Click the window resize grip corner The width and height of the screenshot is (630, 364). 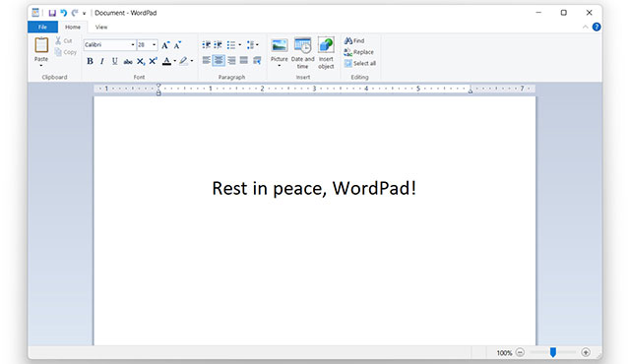pos(598,355)
